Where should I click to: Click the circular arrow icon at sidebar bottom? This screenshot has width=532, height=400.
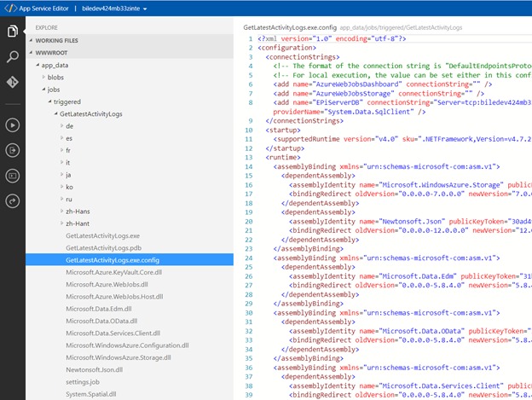13,201
